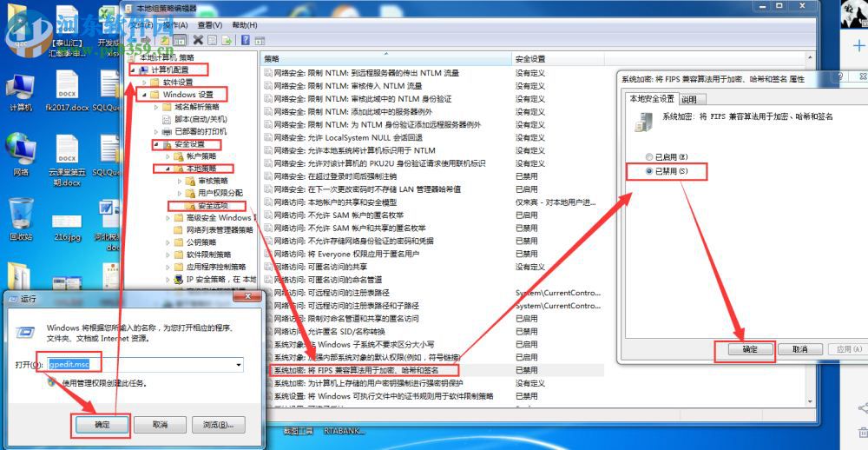
Task: Click the 浏览(B)... button in Run dialog
Action: coord(218,425)
